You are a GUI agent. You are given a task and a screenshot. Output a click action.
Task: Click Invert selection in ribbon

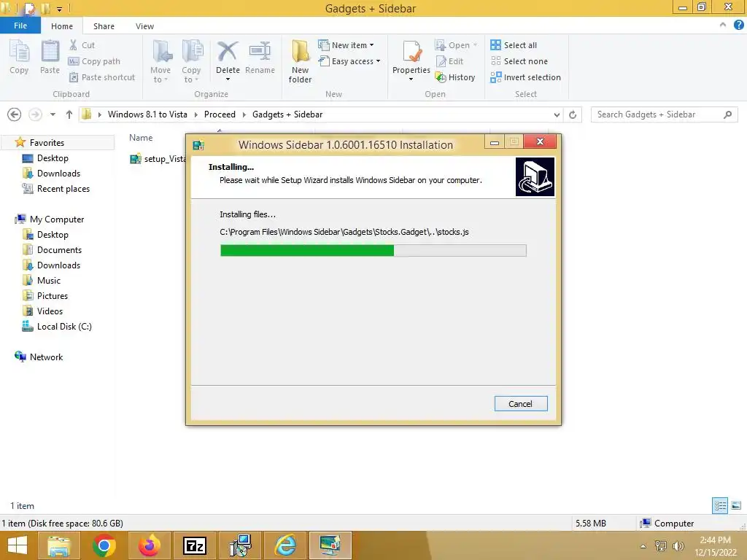coord(525,77)
